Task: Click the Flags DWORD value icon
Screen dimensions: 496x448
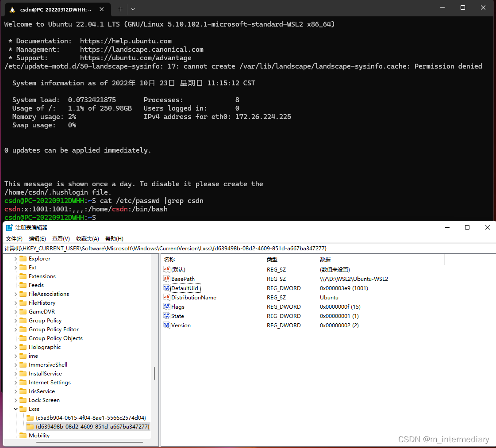Action: click(166, 306)
